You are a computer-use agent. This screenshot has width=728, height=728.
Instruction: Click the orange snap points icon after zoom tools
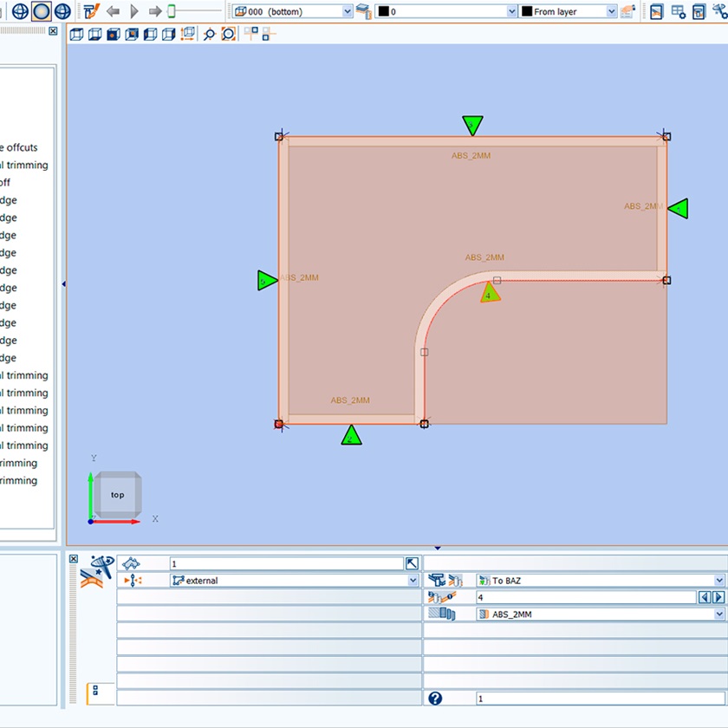pos(251,33)
